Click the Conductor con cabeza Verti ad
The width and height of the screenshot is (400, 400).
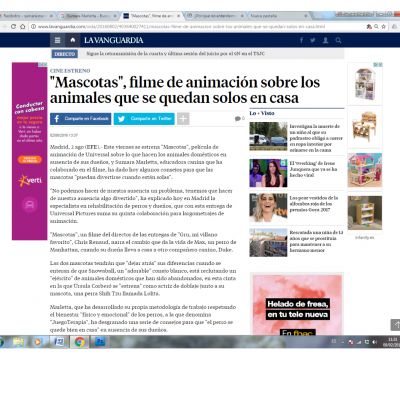[30, 151]
